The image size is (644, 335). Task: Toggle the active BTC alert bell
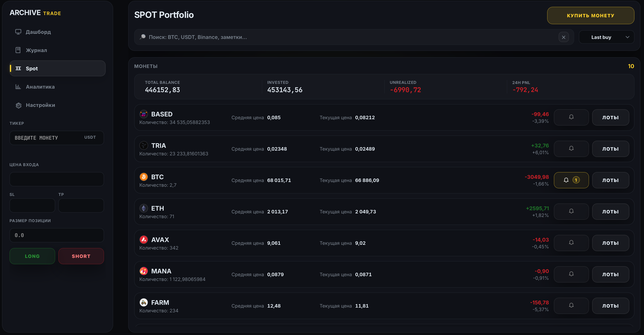(x=571, y=180)
